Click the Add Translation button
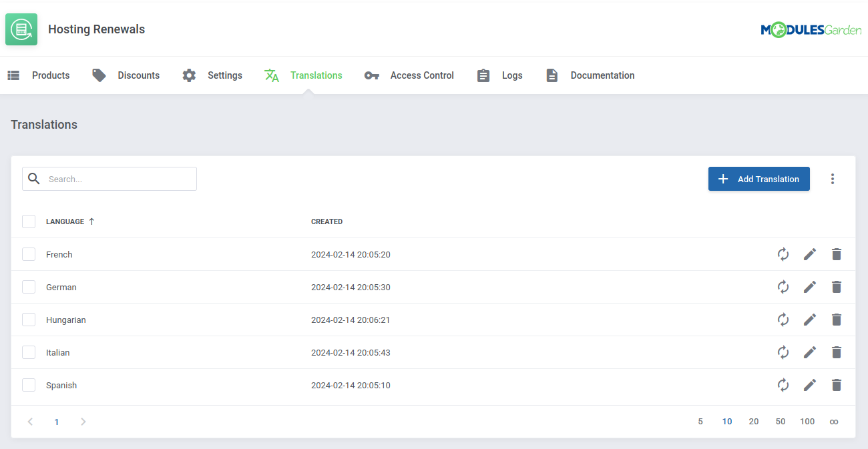The image size is (868, 449). point(759,179)
